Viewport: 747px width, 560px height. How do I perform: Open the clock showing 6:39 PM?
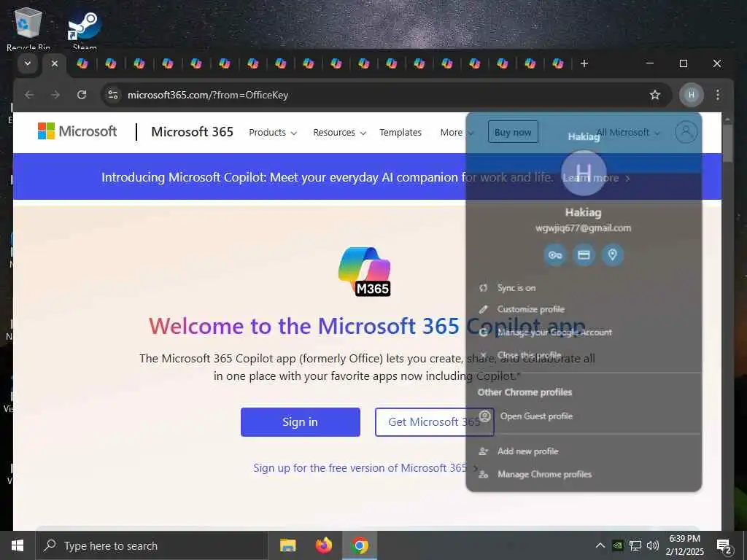(686, 545)
